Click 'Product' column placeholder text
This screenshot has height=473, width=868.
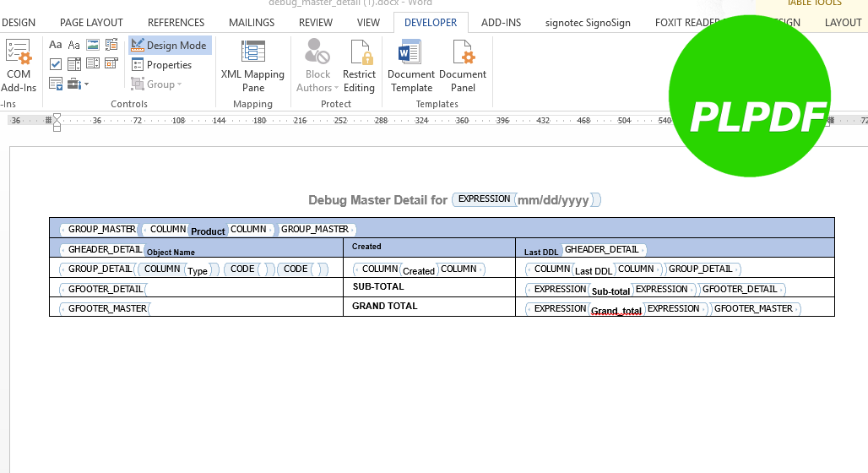click(x=209, y=231)
